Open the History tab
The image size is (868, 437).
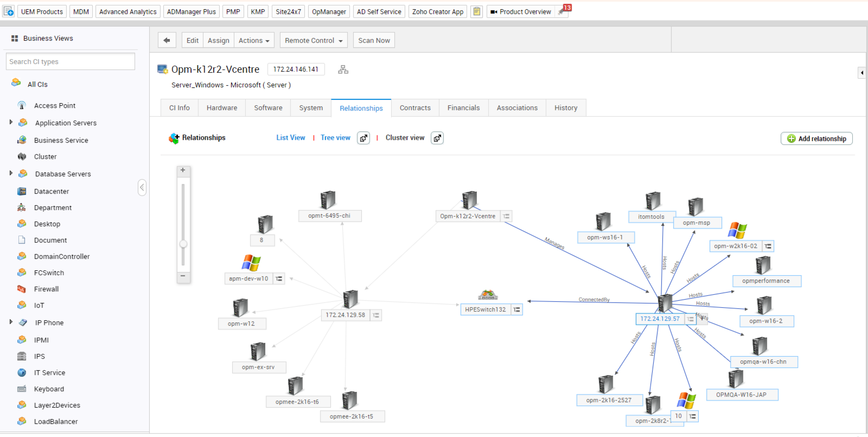point(565,108)
